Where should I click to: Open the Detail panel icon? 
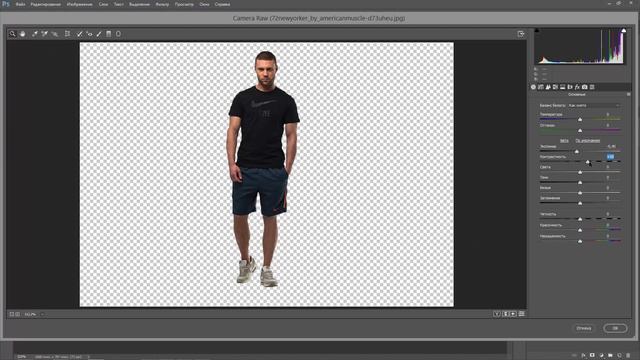548,87
